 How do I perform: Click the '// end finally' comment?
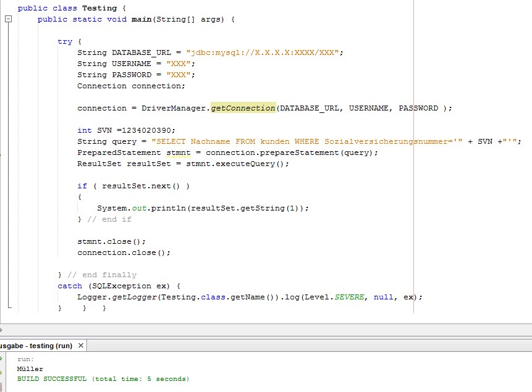coord(102,275)
